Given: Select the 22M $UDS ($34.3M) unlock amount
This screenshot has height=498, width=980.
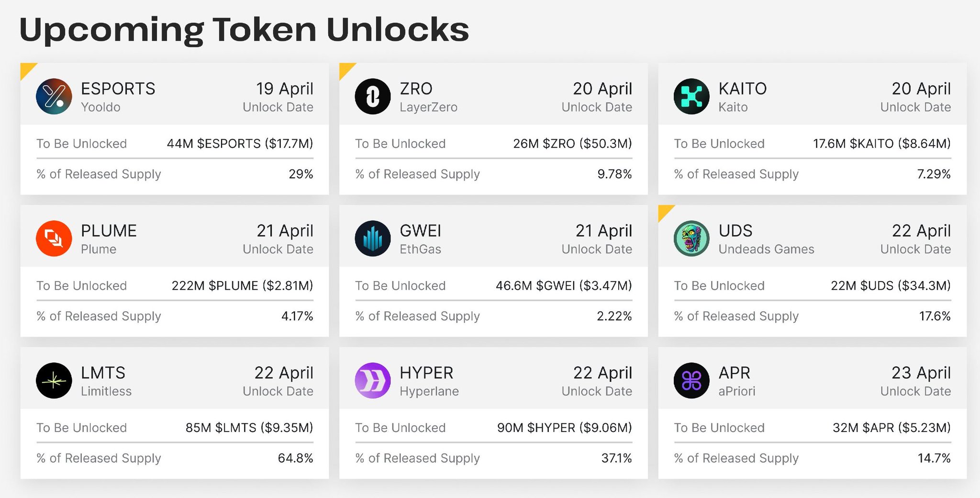Looking at the screenshot, I should [891, 286].
